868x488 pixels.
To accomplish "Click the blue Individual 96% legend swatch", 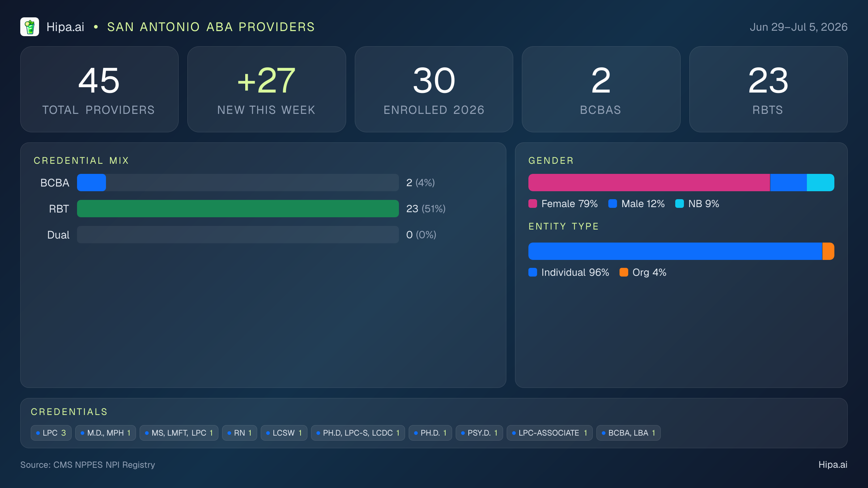I will tap(533, 272).
